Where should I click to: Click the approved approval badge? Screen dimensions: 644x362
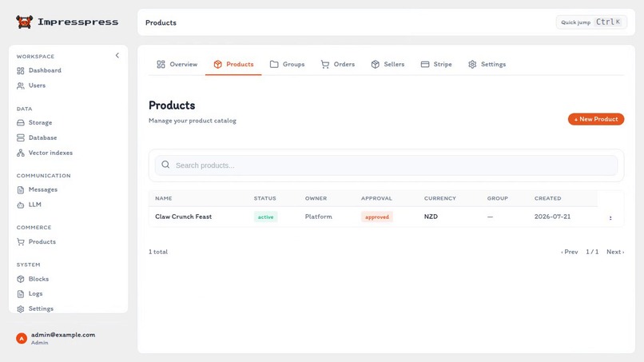click(x=377, y=217)
